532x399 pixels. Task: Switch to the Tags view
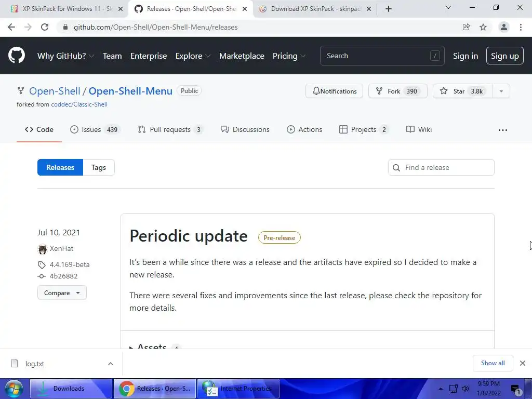click(99, 167)
